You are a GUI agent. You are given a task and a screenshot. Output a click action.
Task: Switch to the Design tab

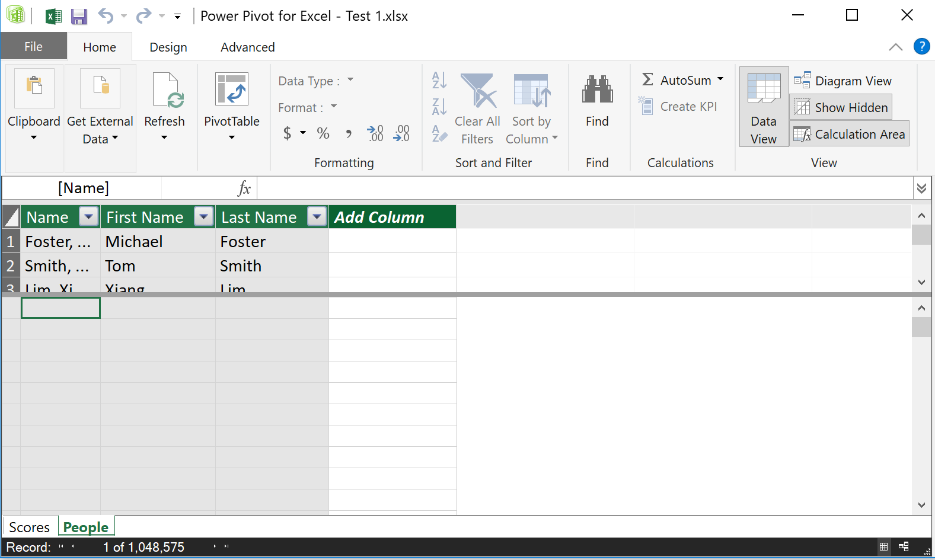(x=168, y=47)
